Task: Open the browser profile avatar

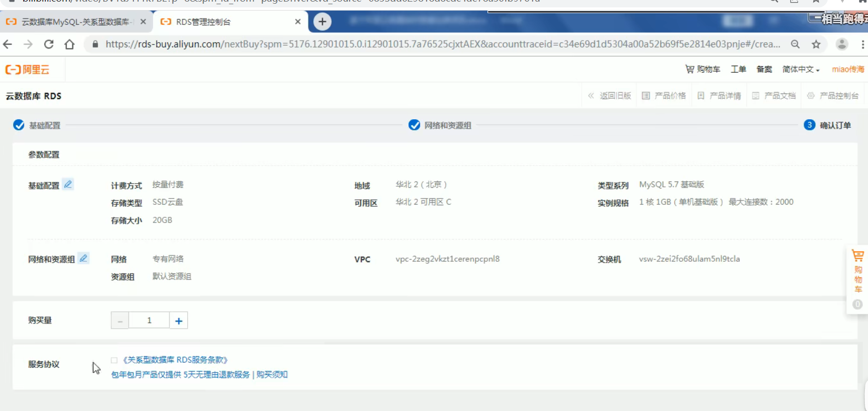Action: pyautogui.click(x=842, y=44)
